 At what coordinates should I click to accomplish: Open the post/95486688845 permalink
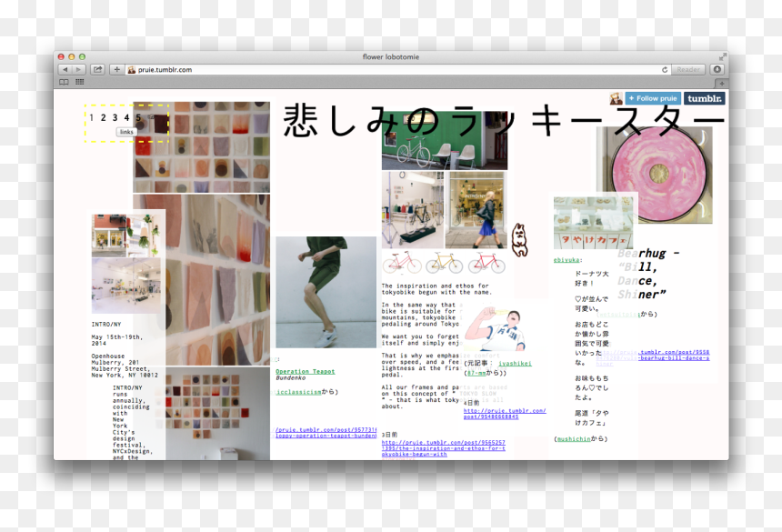point(505,414)
